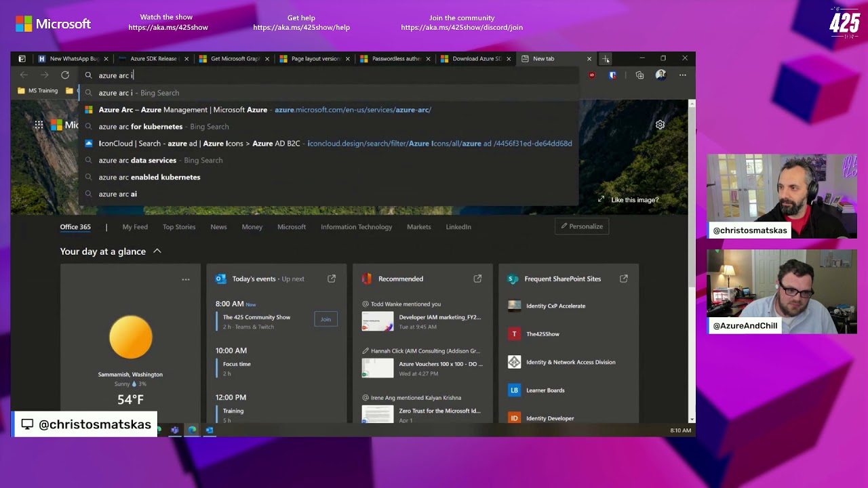Open the Microsoft app launcher grid
Viewport: 868px width, 488px height.
click(x=39, y=125)
